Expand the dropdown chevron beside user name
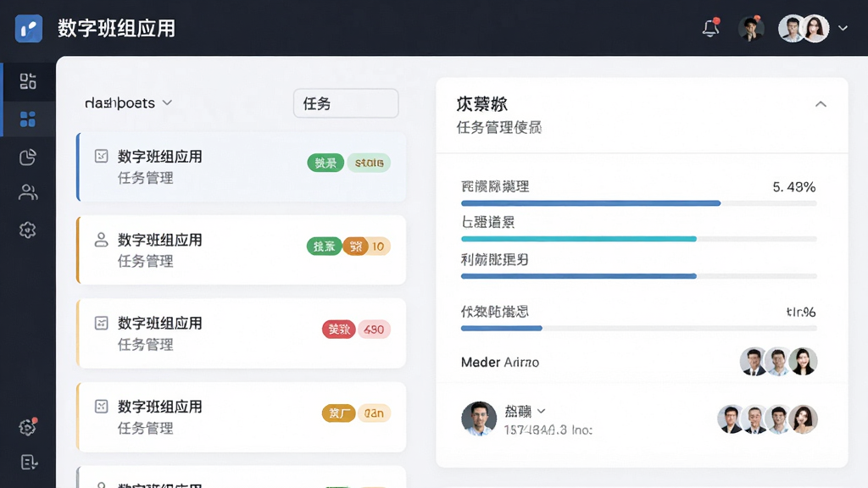This screenshot has width=868, height=488. (542, 411)
